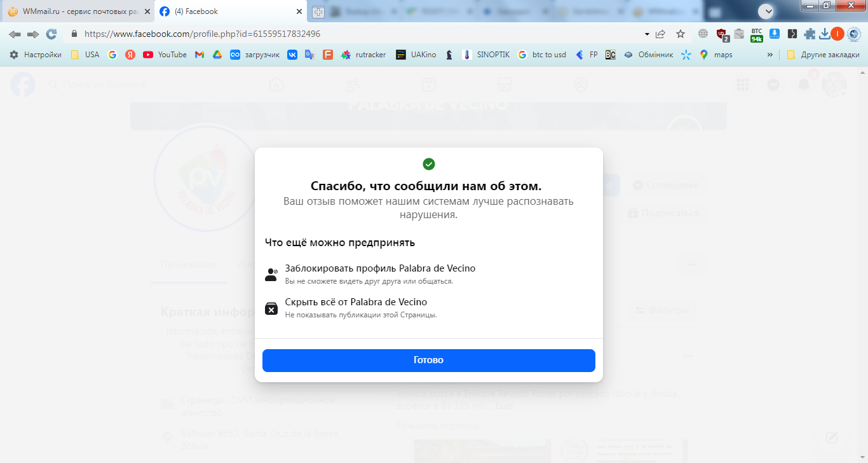The image size is (868, 463).
Task: Open the orange profile avatar menu
Action: (x=837, y=34)
